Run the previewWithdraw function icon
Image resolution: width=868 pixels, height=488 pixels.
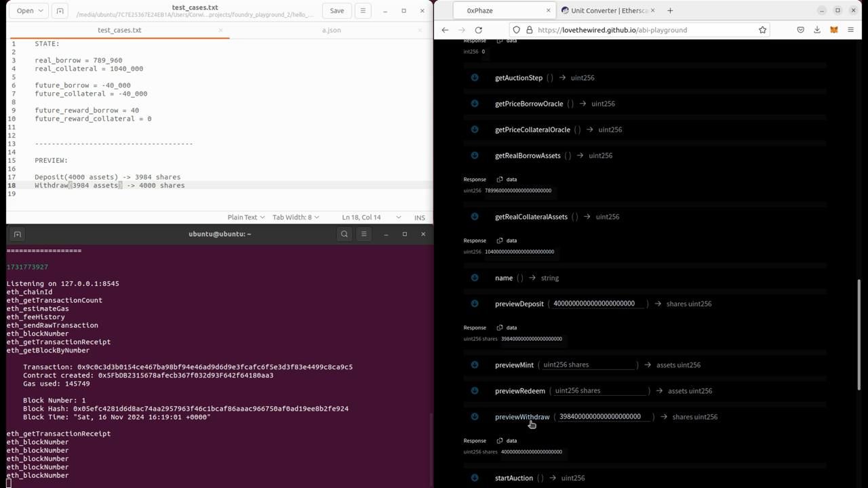click(475, 416)
